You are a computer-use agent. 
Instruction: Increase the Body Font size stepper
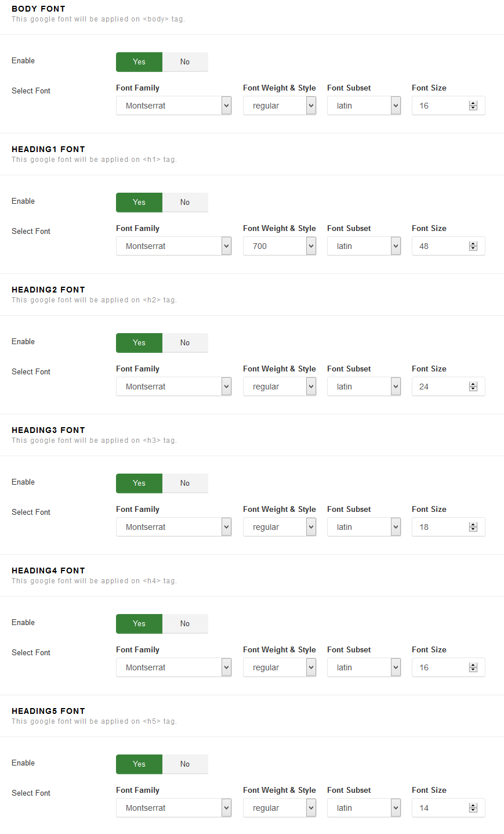pyautogui.click(x=473, y=103)
